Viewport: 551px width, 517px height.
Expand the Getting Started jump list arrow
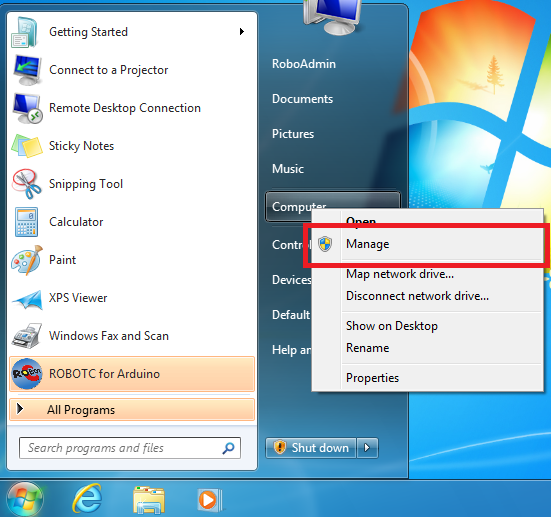pyautogui.click(x=242, y=32)
